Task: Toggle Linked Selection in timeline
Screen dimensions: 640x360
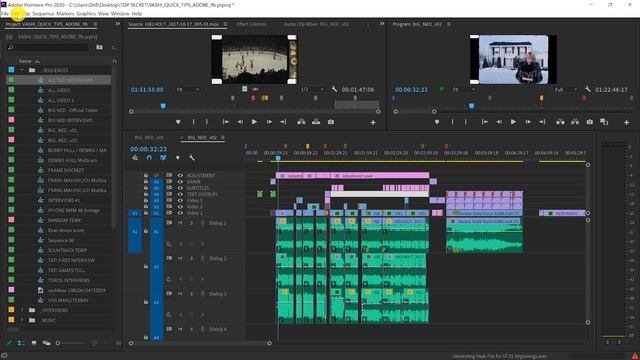Action: tap(163, 158)
